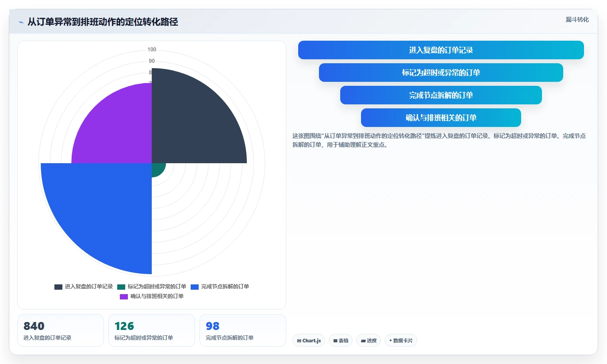Click the chart axis label 90
The image size is (607, 364).
pos(152,61)
